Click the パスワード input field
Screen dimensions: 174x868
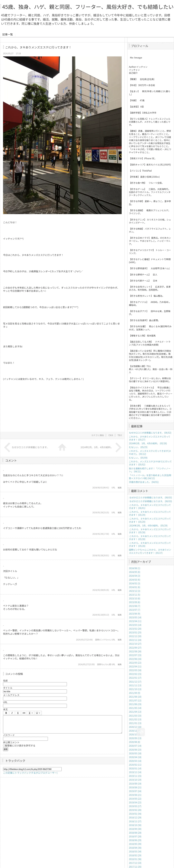click(x=25, y=739)
